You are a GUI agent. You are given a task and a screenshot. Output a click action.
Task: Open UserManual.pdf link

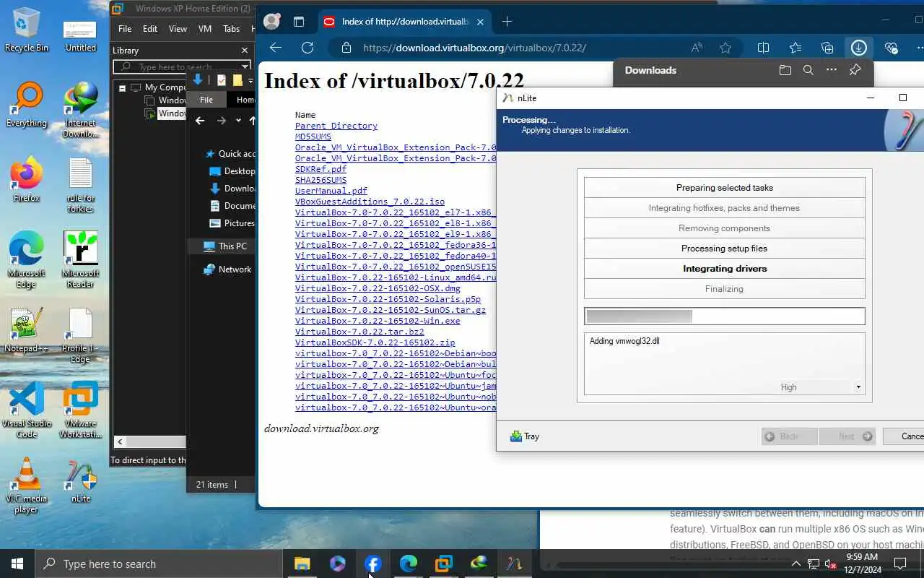[331, 191]
